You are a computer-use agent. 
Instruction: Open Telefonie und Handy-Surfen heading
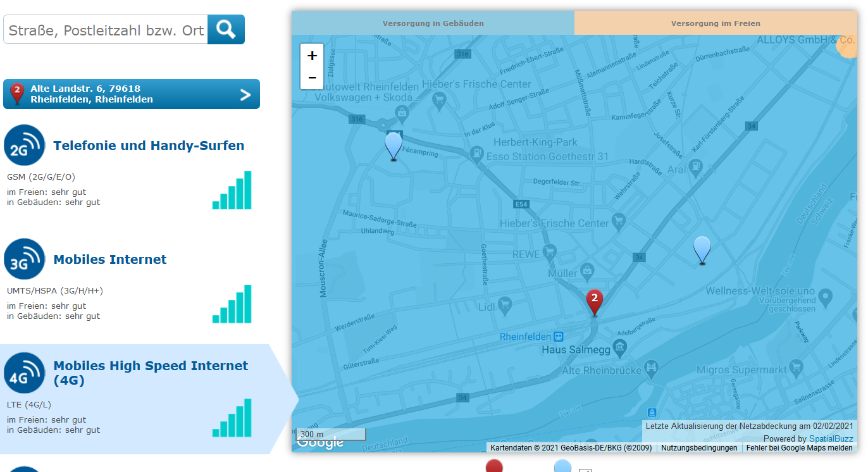coord(149,146)
